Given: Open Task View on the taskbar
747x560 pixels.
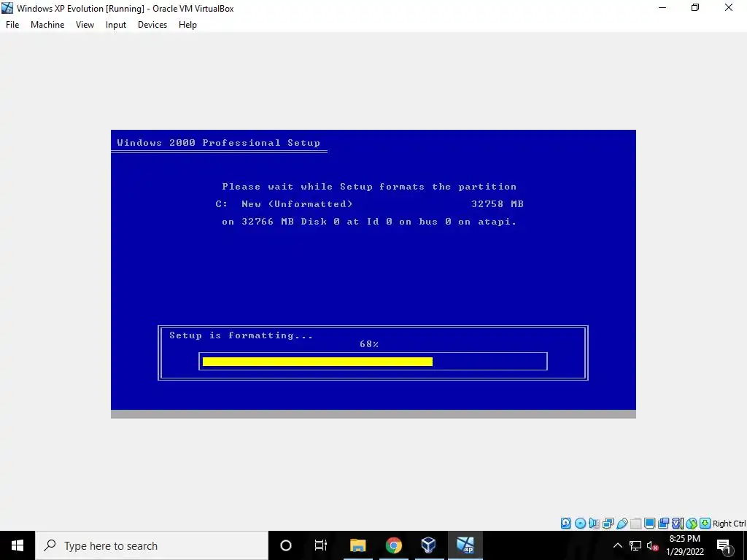Looking at the screenshot, I should pos(321,545).
